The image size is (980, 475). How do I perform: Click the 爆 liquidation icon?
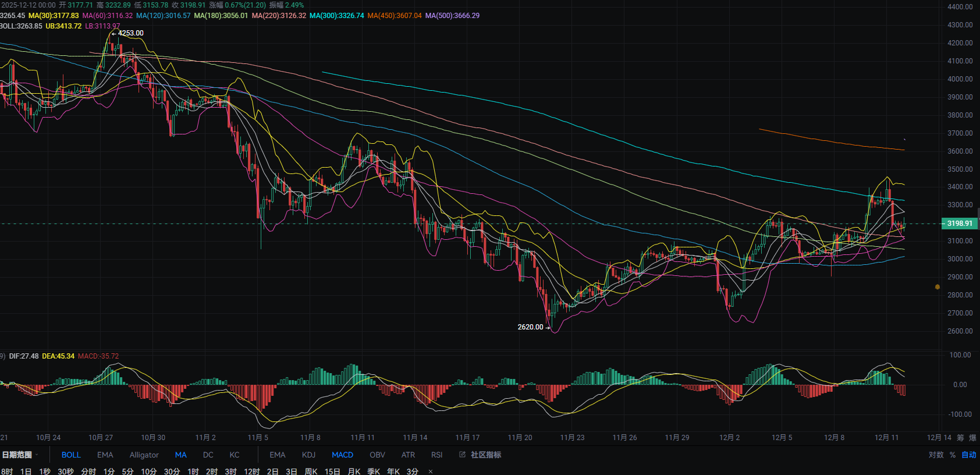[972, 438]
